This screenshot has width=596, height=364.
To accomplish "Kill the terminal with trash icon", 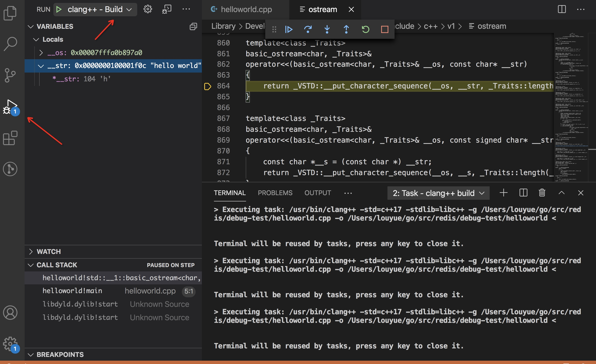I will point(542,193).
